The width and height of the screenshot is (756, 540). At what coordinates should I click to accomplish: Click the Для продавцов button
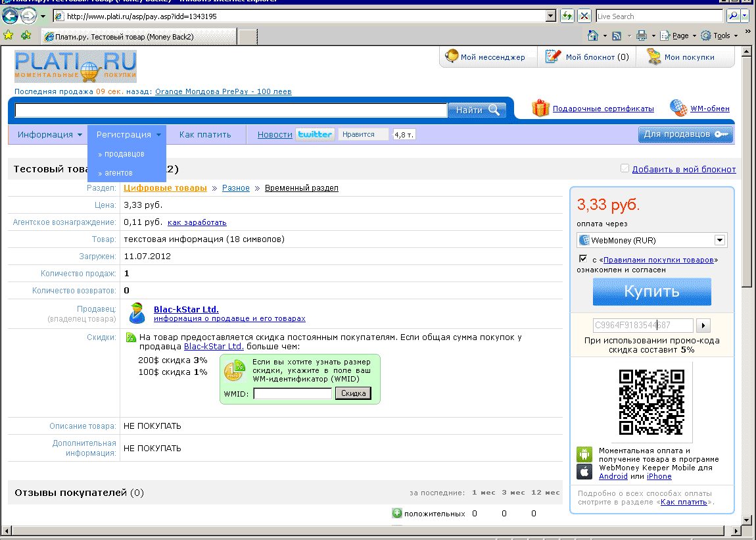[x=686, y=134]
